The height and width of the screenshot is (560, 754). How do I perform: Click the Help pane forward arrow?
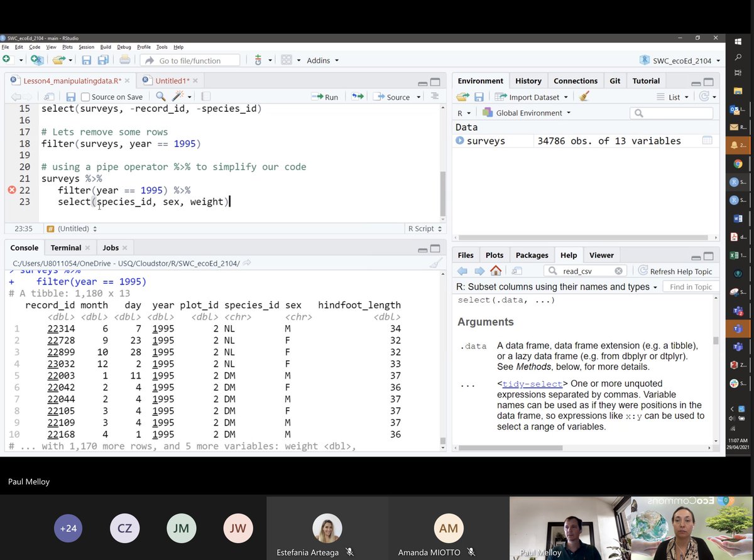click(479, 271)
